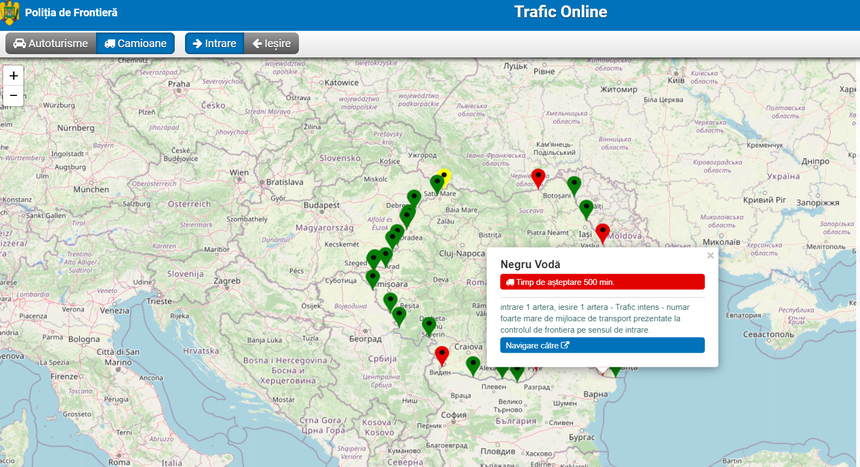Zoom in on the map
This screenshot has width=860, height=467.
point(13,76)
